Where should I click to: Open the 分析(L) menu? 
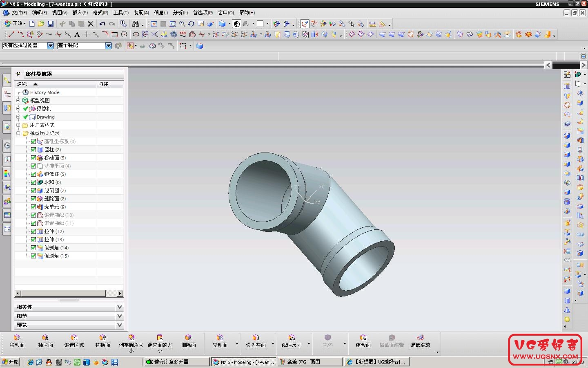[x=180, y=13]
